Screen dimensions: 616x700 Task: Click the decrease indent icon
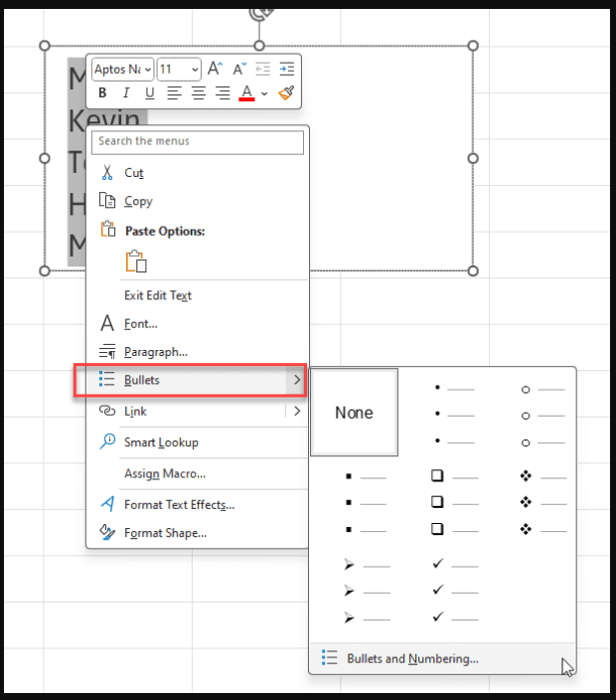point(262,69)
